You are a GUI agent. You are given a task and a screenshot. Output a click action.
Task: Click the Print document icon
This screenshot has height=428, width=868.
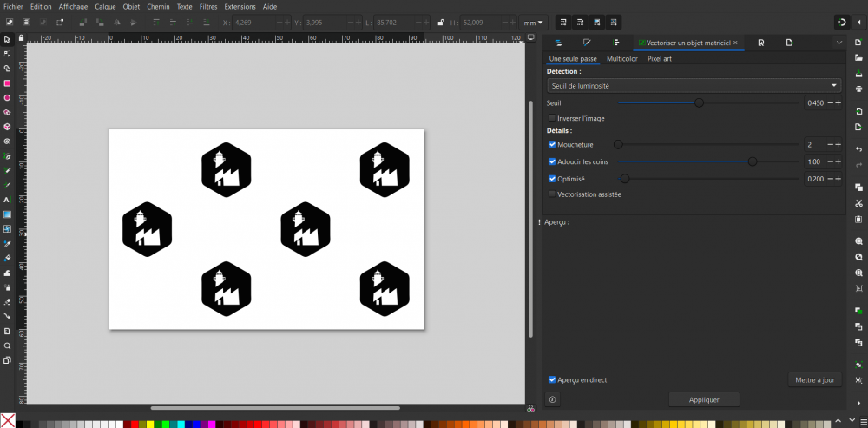[858, 89]
